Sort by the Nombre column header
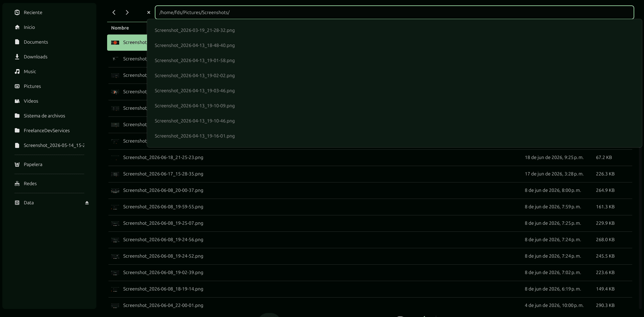This screenshot has height=317, width=644. [120, 28]
